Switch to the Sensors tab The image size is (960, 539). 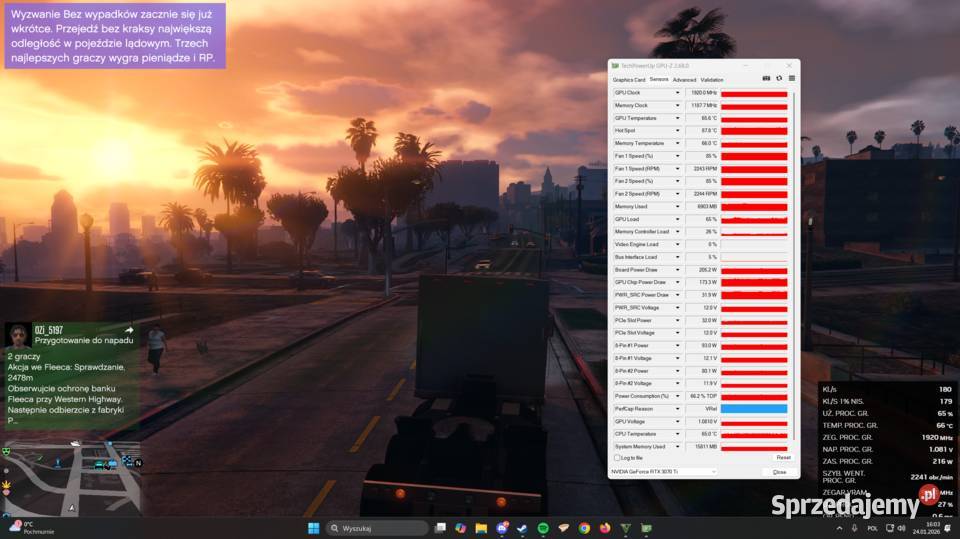pos(659,80)
